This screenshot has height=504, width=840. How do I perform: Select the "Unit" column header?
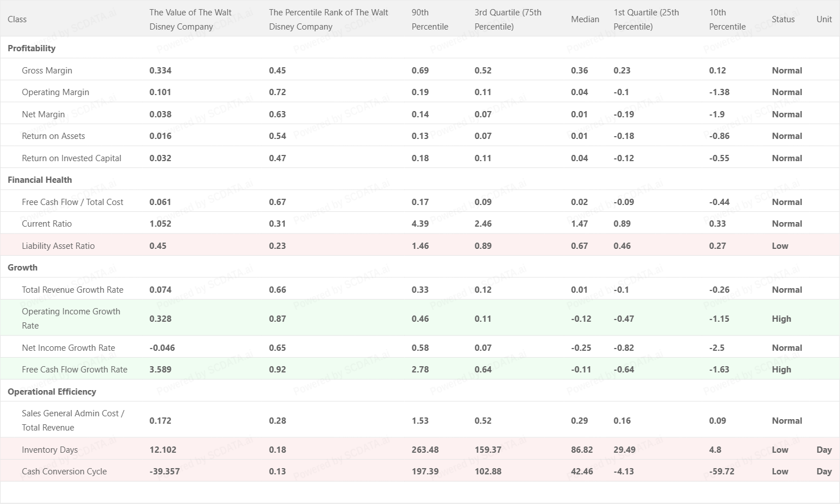tap(824, 19)
